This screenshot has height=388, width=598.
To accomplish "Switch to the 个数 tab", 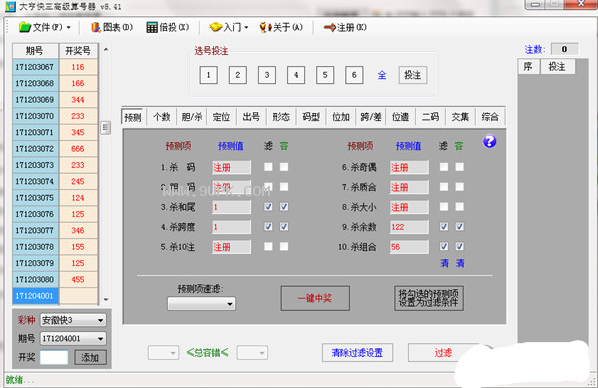I will click(162, 116).
